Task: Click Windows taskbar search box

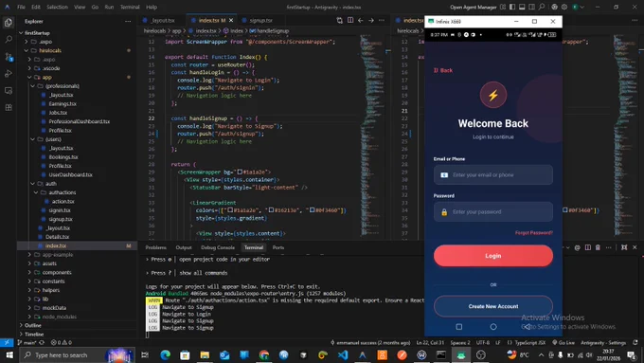Action: coord(78,354)
